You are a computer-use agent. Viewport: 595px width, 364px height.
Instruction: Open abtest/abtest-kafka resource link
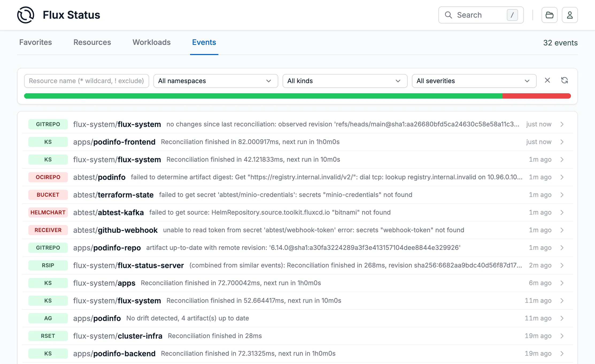(x=109, y=212)
